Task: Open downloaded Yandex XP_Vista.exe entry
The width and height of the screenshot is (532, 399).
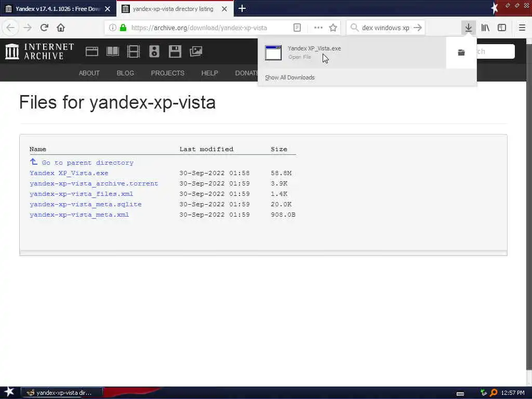Action: coord(352,52)
